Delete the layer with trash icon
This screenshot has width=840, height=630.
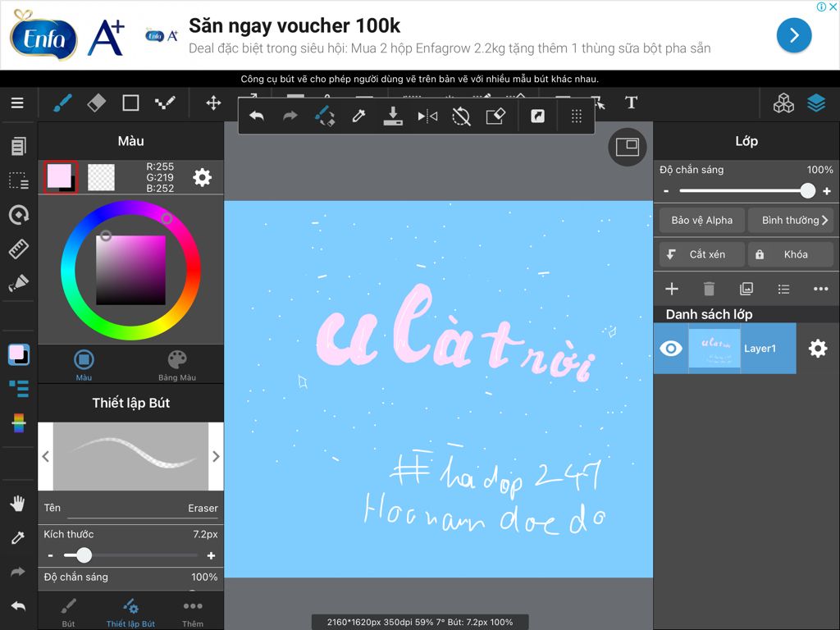(x=709, y=289)
